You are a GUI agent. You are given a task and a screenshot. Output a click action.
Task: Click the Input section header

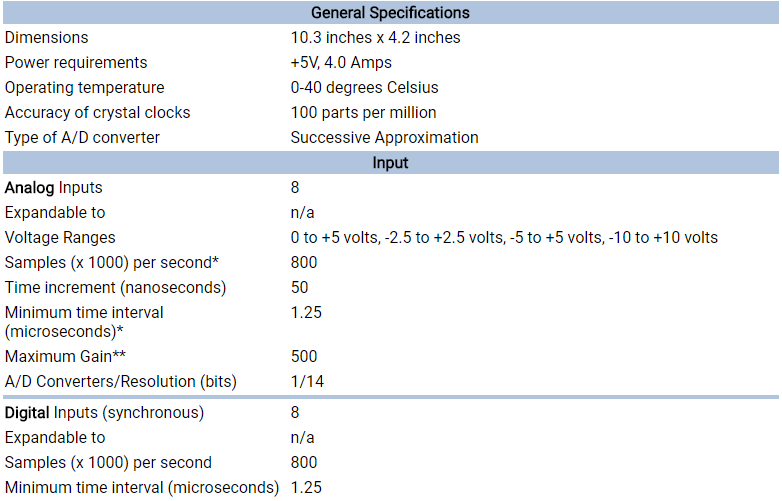(x=391, y=163)
